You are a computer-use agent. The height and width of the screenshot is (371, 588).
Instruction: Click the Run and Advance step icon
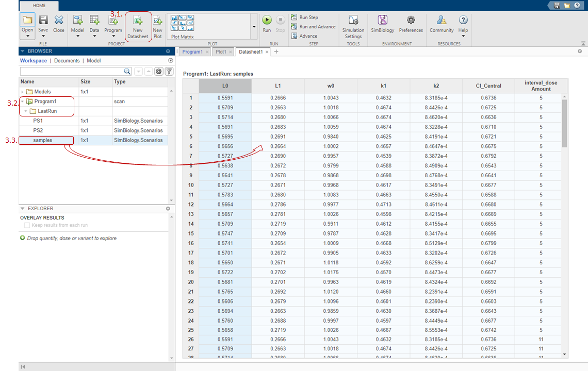pos(294,27)
